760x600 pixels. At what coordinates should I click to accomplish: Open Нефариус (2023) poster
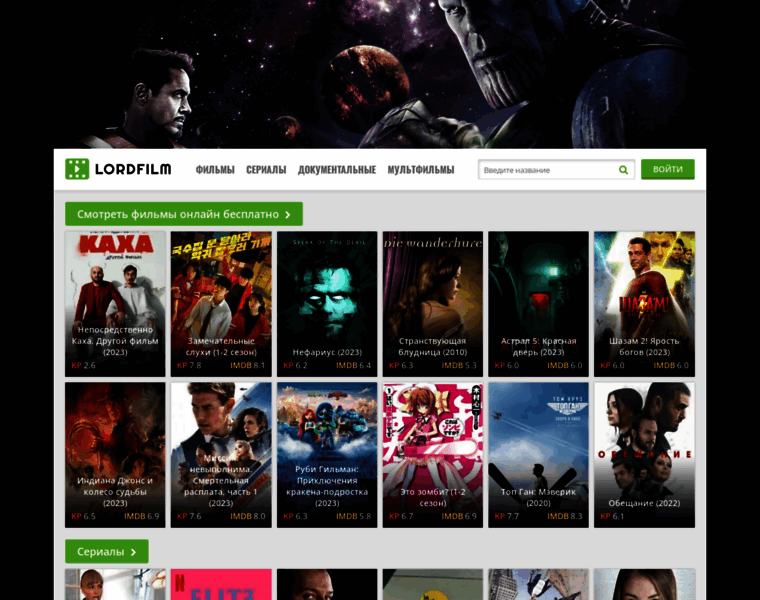327,304
